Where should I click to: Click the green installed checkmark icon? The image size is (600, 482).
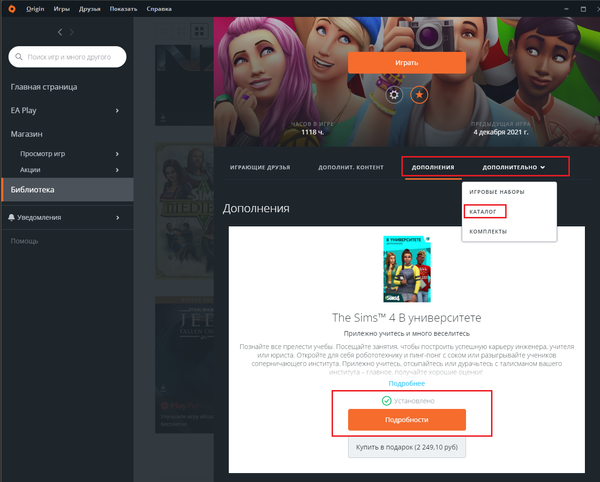click(386, 401)
